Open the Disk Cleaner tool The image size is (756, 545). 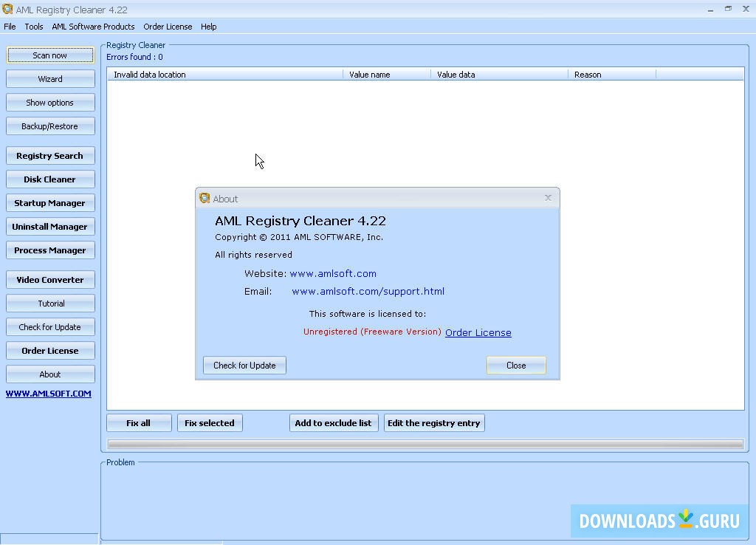pyautogui.click(x=49, y=179)
